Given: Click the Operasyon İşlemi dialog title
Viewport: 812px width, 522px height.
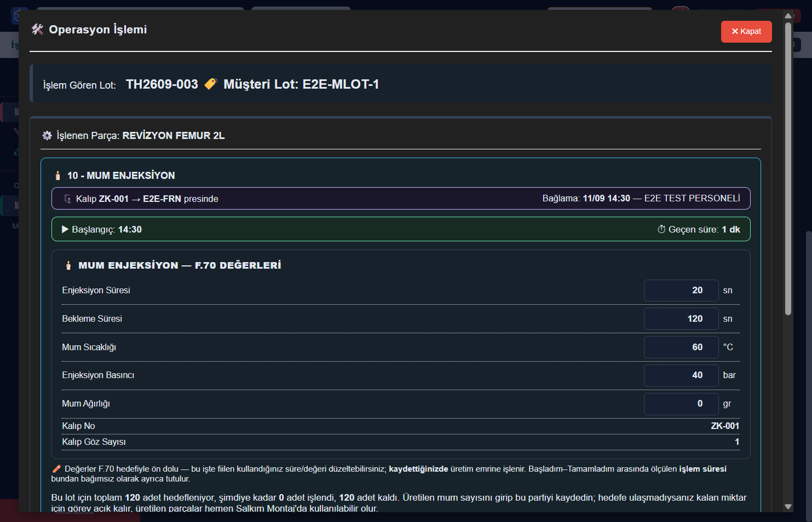Looking at the screenshot, I should pyautogui.click(x=98, y=30).
